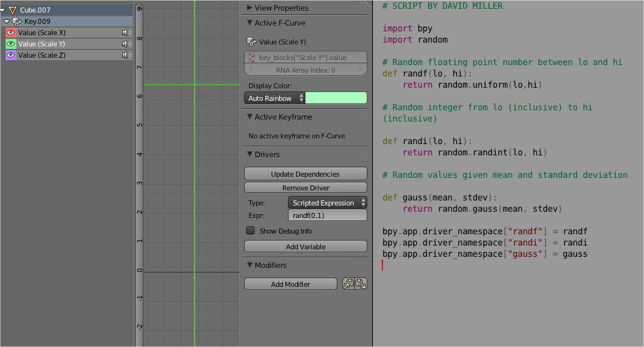Collapse the Key.009 tree row
644x347 pixels.
[x=6, y=21]
